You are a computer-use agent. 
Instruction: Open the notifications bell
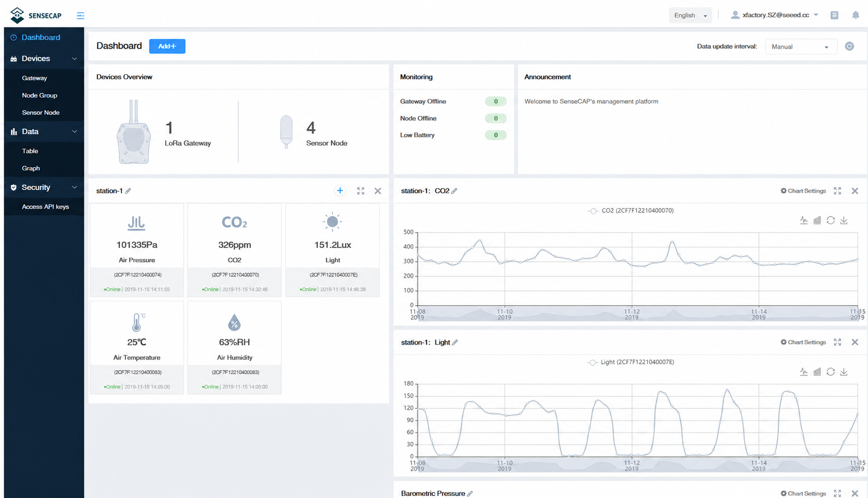[855, 15]
